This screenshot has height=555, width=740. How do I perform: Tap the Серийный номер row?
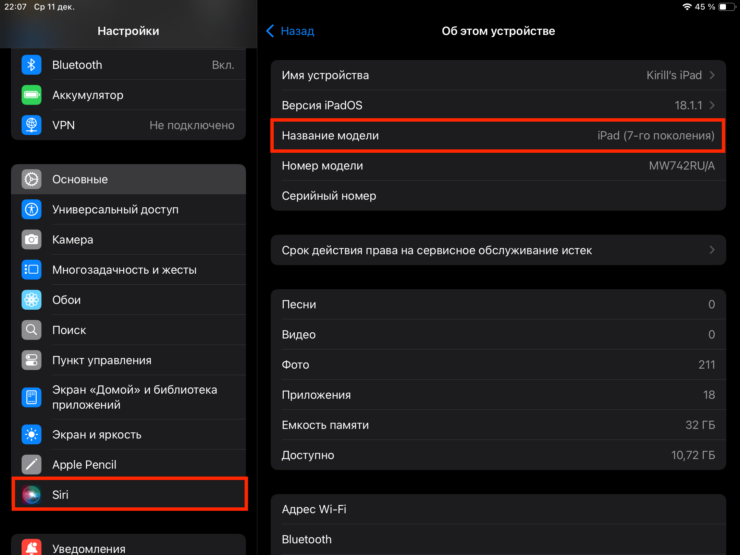click(498, 196)
